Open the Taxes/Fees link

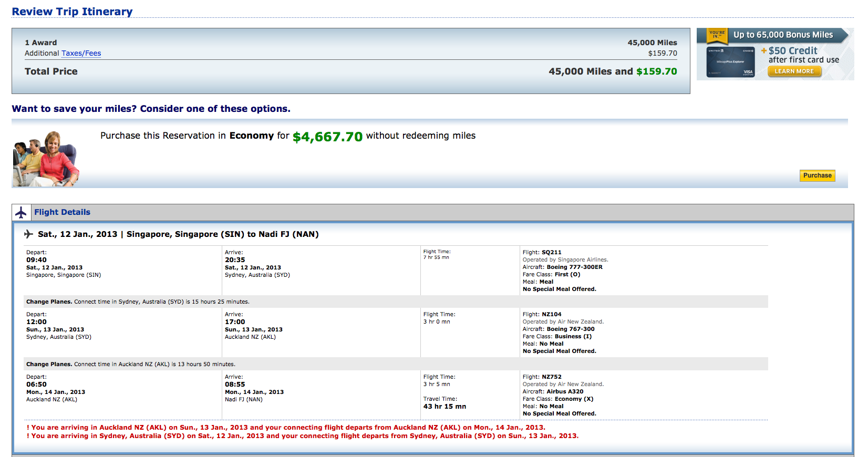pos(81,53)
